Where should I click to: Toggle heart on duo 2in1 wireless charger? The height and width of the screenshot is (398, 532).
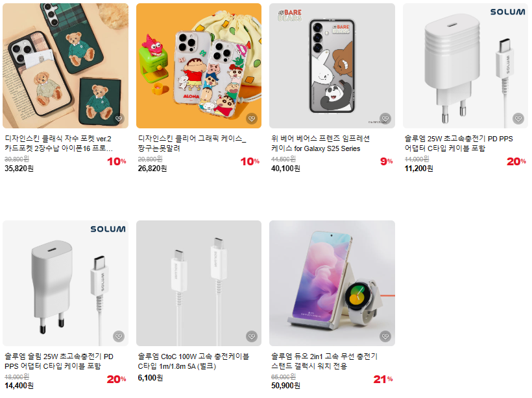click(x=385, y=336)
